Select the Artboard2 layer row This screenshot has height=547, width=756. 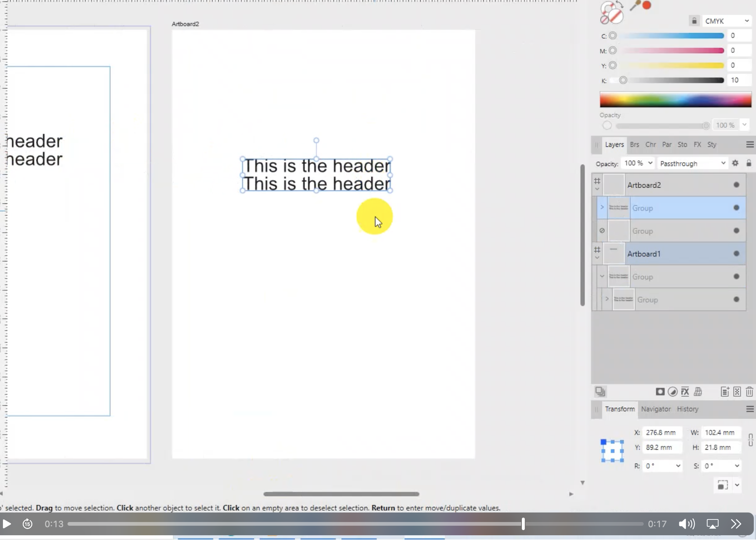pos(669,185)
